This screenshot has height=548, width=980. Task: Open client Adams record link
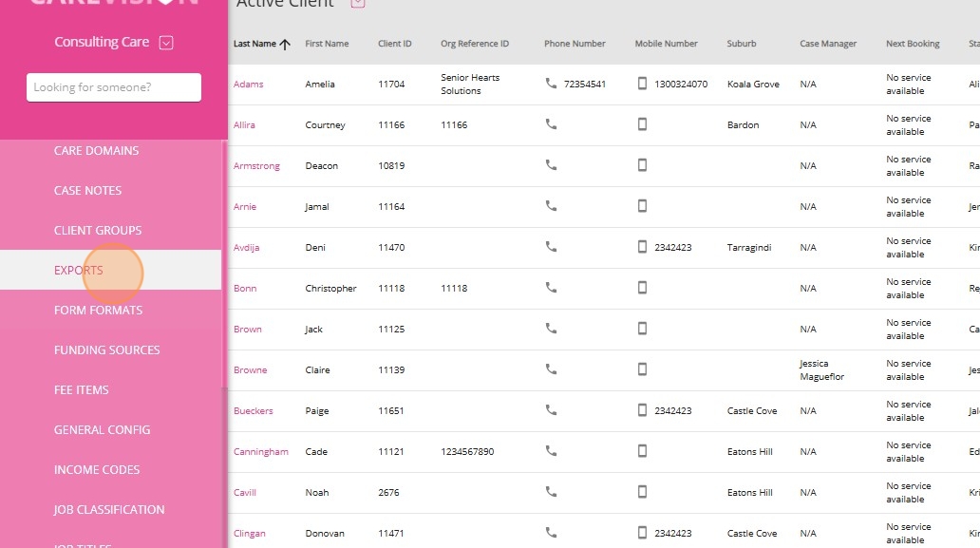tap(248, 84)
